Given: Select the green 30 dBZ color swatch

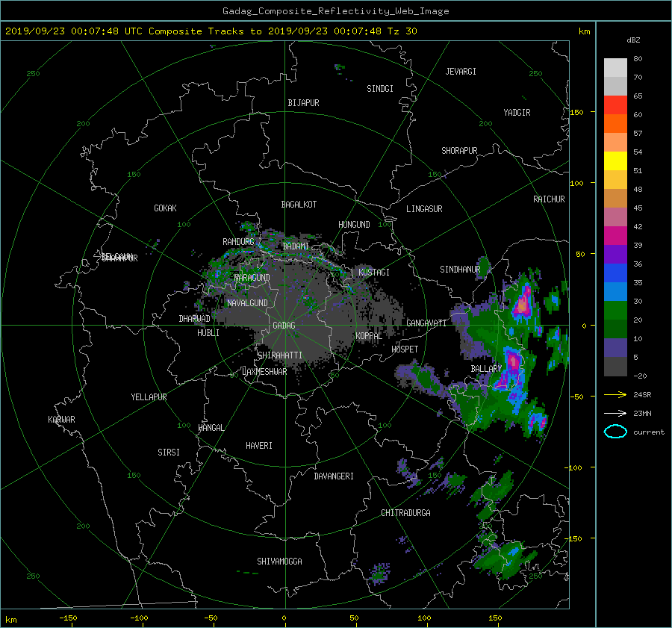Looking at the screenshot, I should [x=615, y=311].
